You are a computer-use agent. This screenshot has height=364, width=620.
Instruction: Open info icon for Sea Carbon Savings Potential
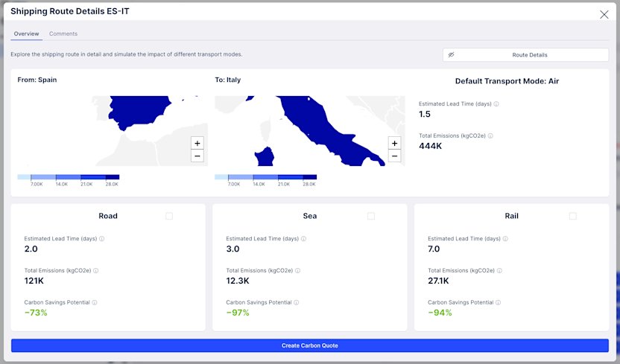(296, 302)
